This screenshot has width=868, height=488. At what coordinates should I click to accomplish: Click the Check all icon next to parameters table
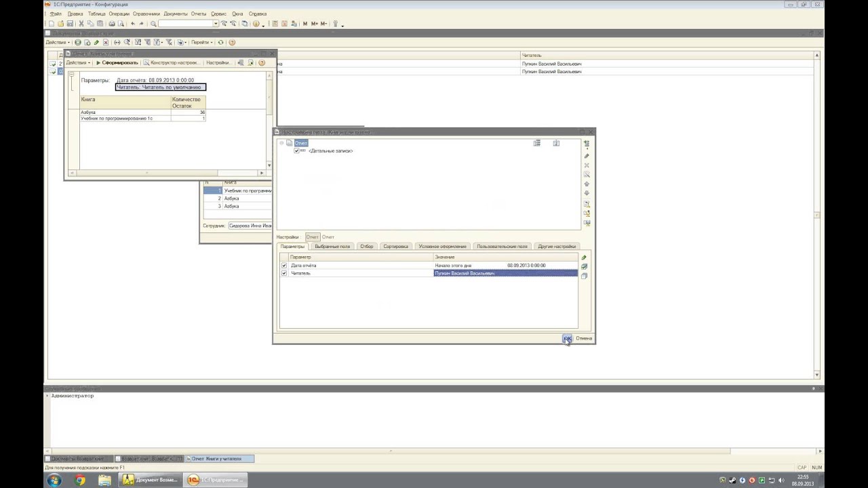click(x=584, y=266)
